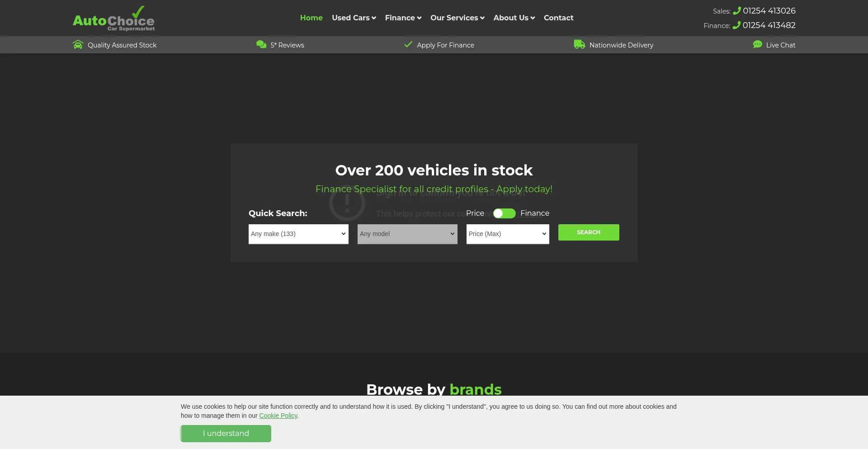The height and width of the screenshot is (449, 868).
Task: Click the truck icon for Nationwide Delivery
Action: point(579,44)
